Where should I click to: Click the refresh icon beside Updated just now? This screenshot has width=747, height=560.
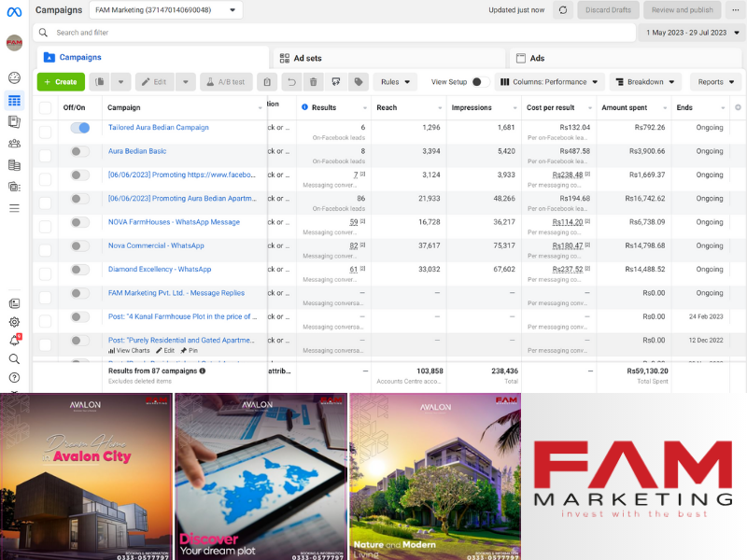563,10
